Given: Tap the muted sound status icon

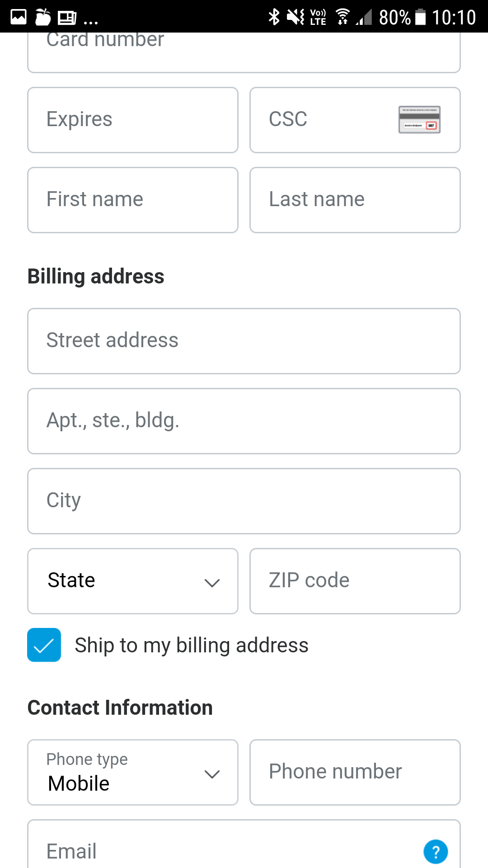Looking at the screenshot, I should pyautogui.click(x=296, y=17).
